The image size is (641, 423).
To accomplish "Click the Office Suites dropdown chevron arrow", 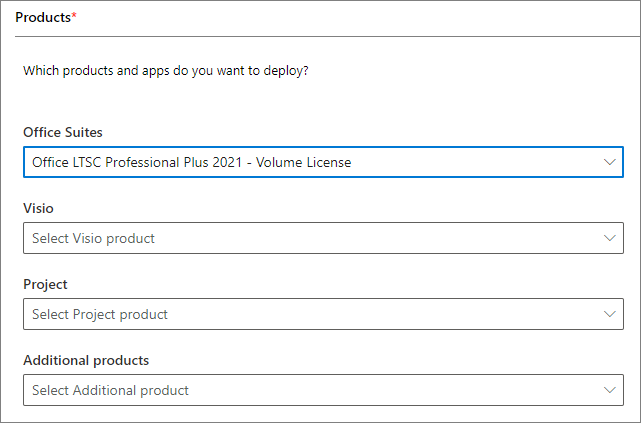I will [x=609, y=162].
